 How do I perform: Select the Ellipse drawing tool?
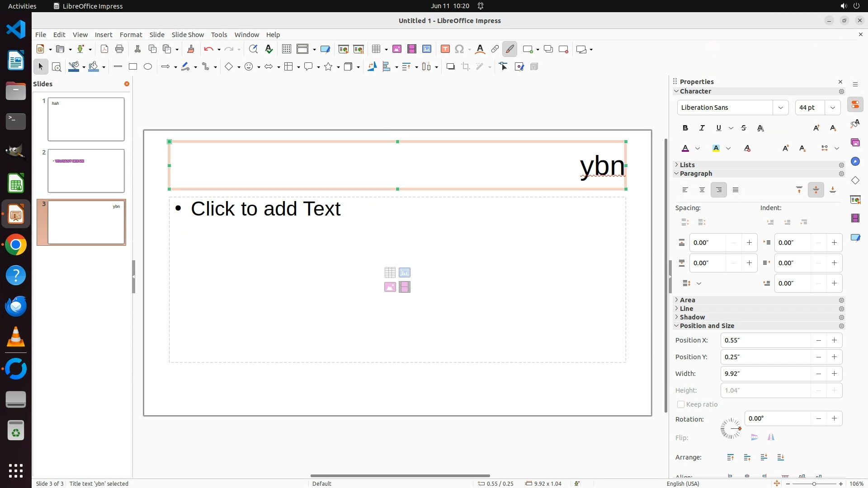(148, 67)
